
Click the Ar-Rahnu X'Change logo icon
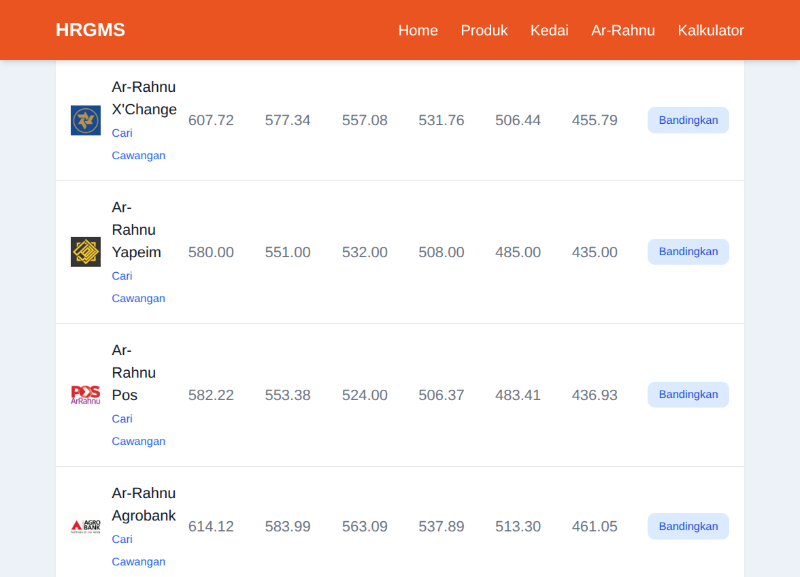85,120
